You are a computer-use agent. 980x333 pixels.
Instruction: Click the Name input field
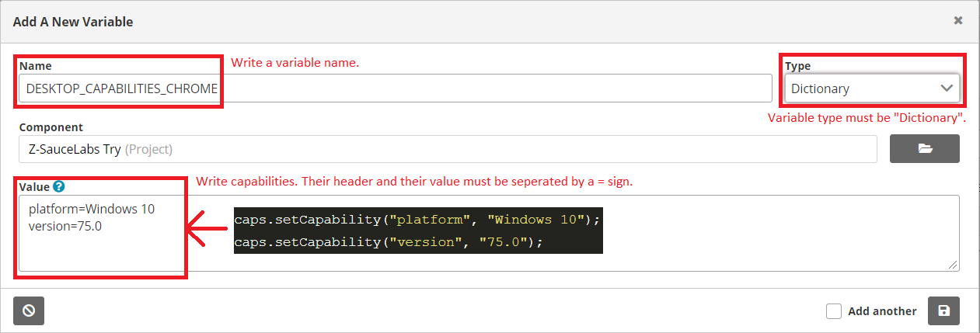point(395,88)
